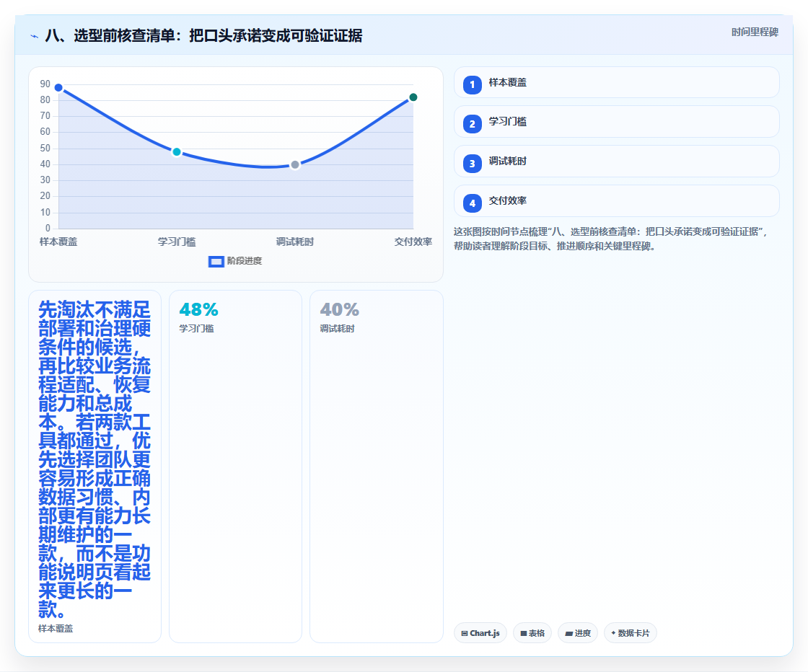Screen dimensions: 808x672
Task: Click the 48% statistic value
Action: pos(199,309)
